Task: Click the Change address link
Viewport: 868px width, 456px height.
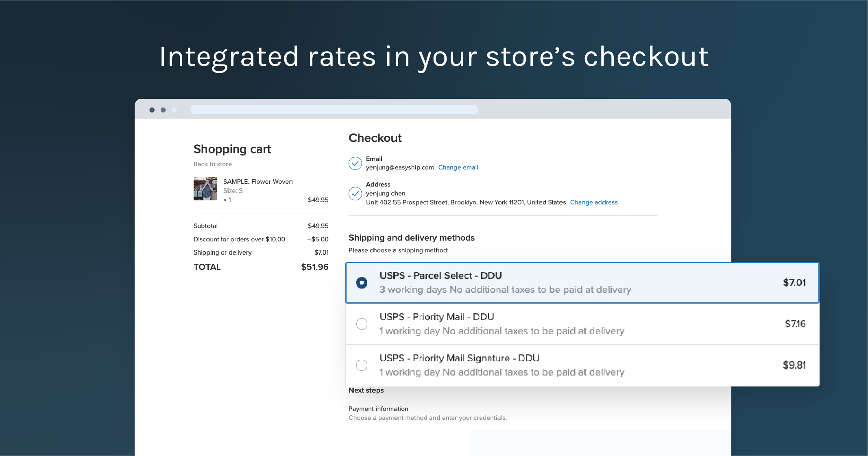Action: click(x=593, y=202)
